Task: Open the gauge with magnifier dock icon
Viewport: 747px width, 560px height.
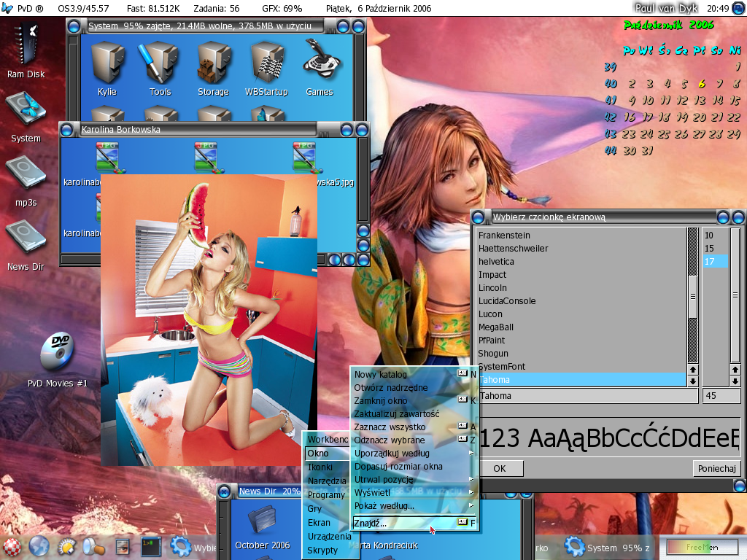Action: (66, 547)
